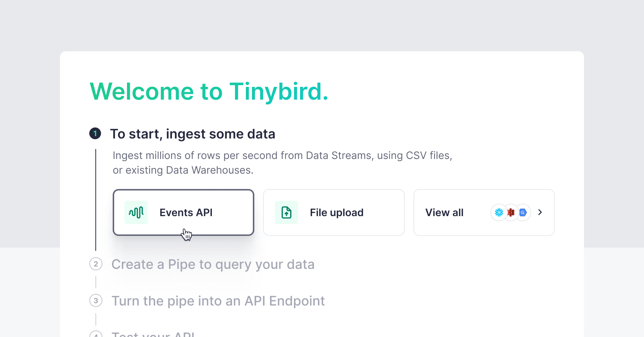
Task: Select the Amazon Redshift connector icon
Action: 510,212
